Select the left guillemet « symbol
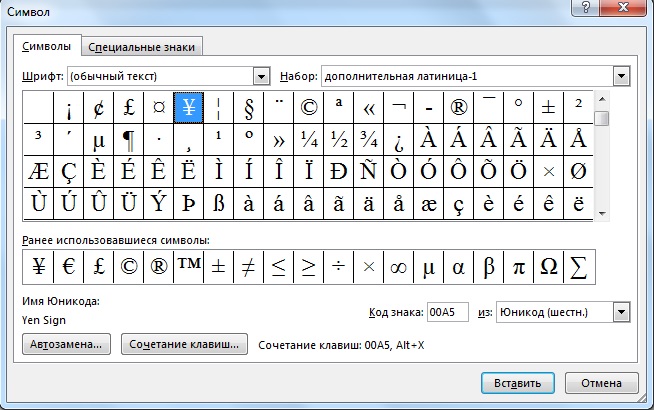Screen dimensions: 654x410 point(369,108)
